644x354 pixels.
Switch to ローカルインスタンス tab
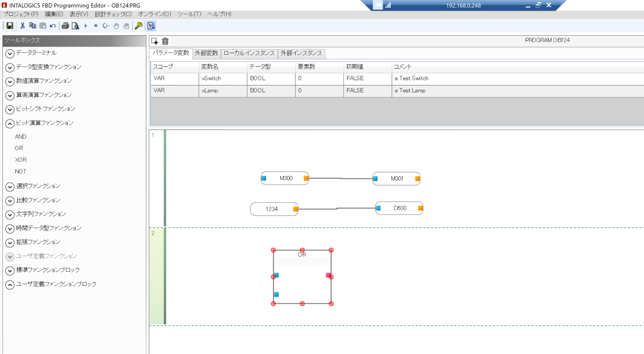pyautogui.click(x=249, y=53)
